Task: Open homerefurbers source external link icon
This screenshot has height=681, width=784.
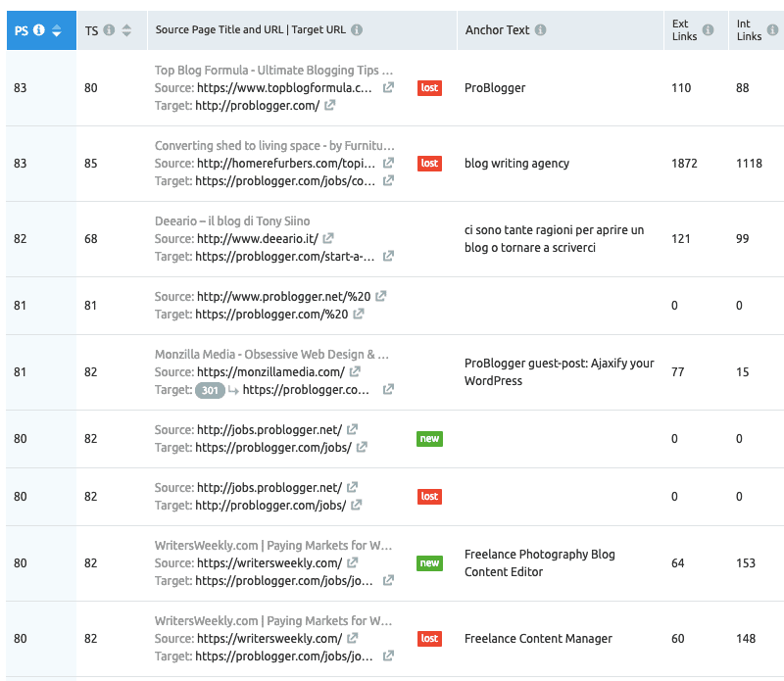Action: pyautogui.click(x=388, y=163)
